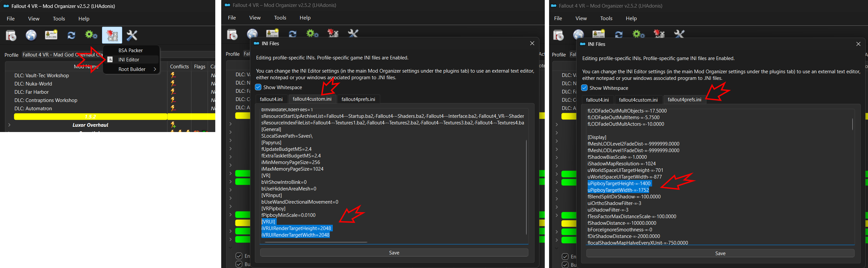Expand the Luxor Overhaul mod group
Image resolution: width=868 pixels, height=268 pixels.
coord(9,125)
